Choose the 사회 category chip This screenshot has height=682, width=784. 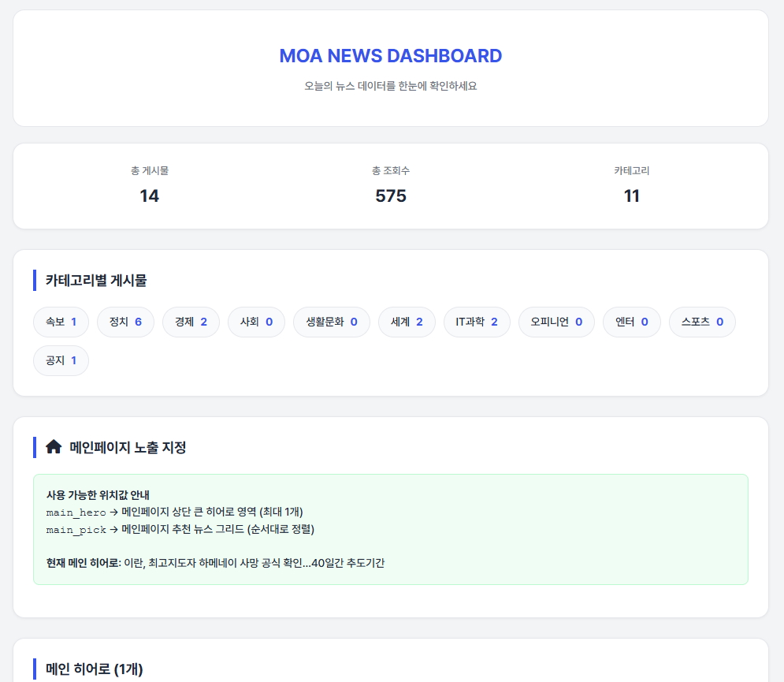pyautogui.click(x=256, y=322)
